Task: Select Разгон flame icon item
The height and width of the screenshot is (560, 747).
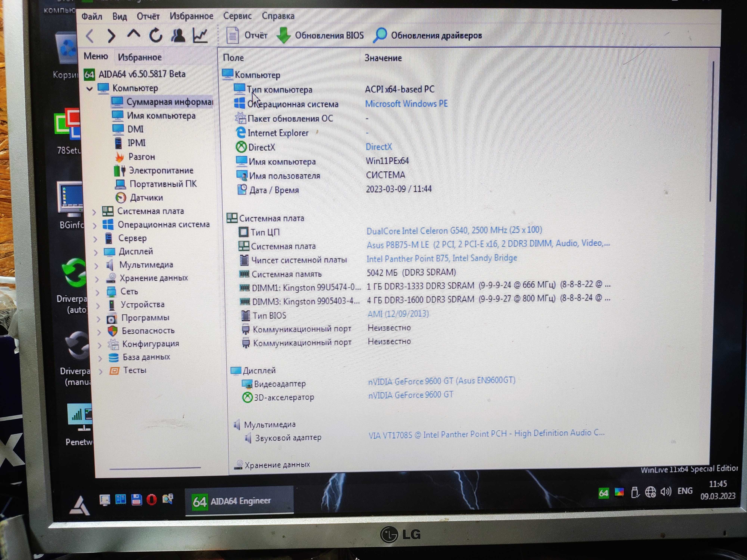Action: tap(120, 157)
